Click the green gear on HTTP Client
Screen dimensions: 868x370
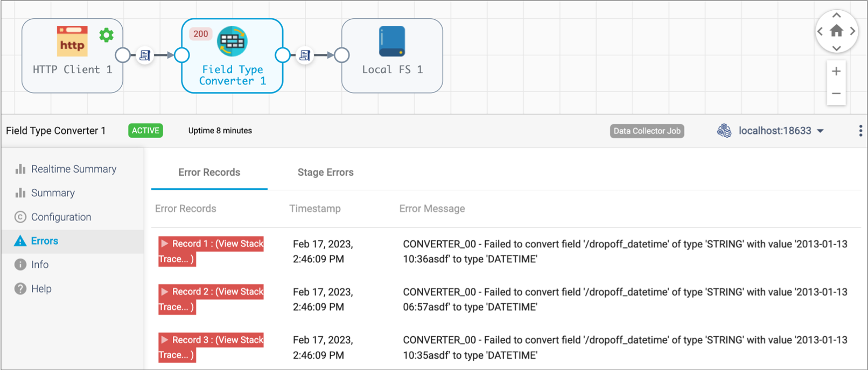107,35
